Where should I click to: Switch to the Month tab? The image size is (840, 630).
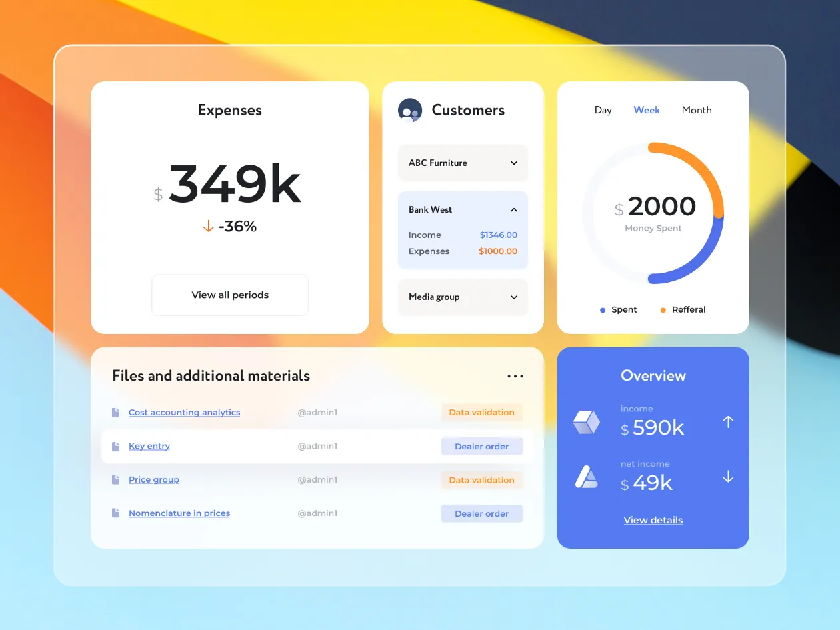[x=696, y=110]
